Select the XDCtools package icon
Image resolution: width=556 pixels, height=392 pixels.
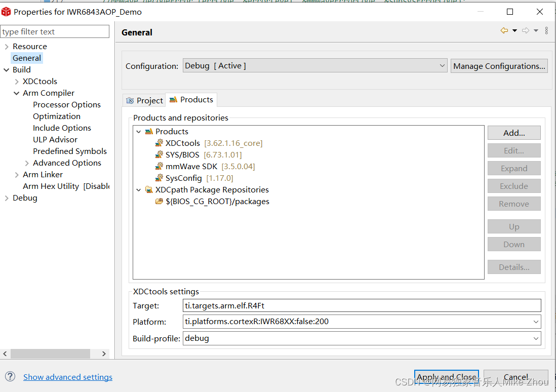coord(158,143)
